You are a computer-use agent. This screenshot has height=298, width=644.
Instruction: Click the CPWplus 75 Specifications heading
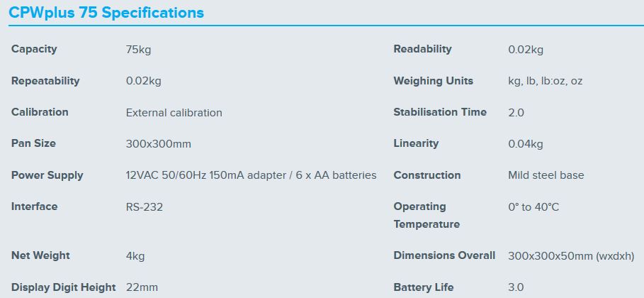(x=106, y=13)
